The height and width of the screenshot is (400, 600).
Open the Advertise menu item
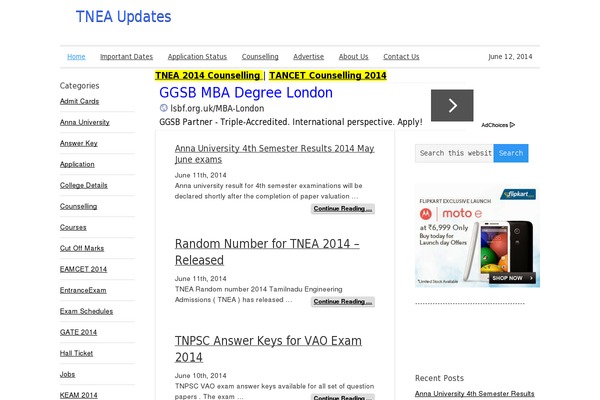pyautogui.click(x=308, y=57)
